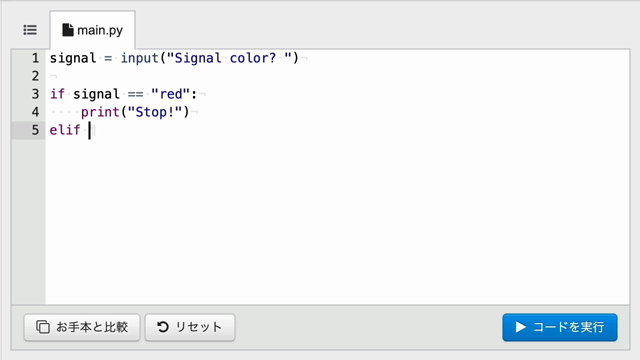Click the reset circular arrow icon
The width and height of the screenshot is (640, 360).
pos(163,327)
